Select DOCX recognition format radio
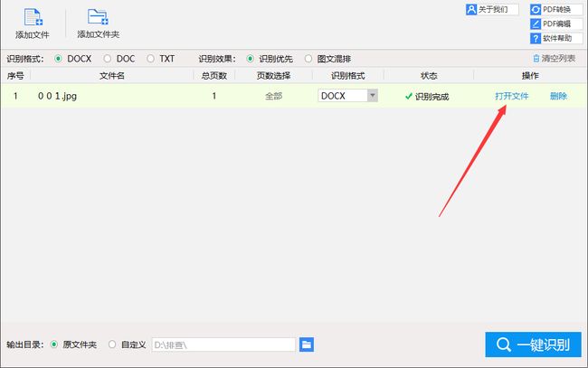Screen dimensions: 588x368 coord(58,59)
